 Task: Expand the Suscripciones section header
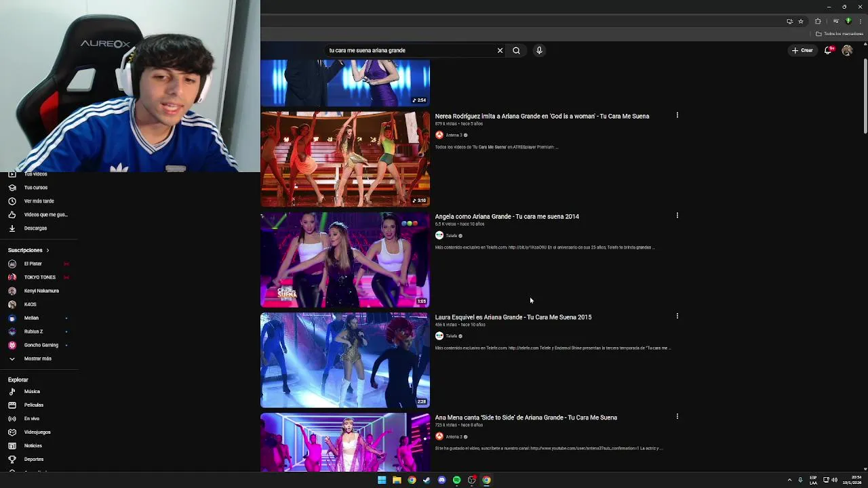(28, 250)
